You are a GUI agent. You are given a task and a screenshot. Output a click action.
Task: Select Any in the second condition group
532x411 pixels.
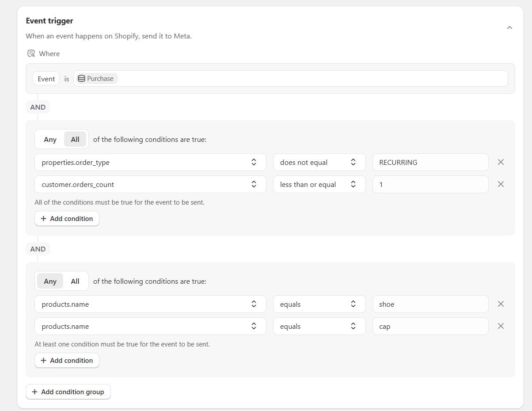pyautogui.click(x=50, y=281)
